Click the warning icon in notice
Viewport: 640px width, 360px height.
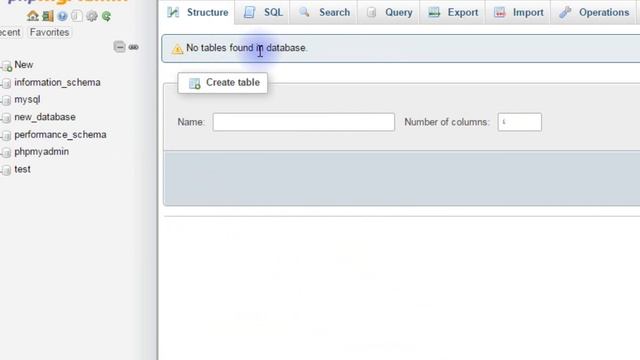177,49
